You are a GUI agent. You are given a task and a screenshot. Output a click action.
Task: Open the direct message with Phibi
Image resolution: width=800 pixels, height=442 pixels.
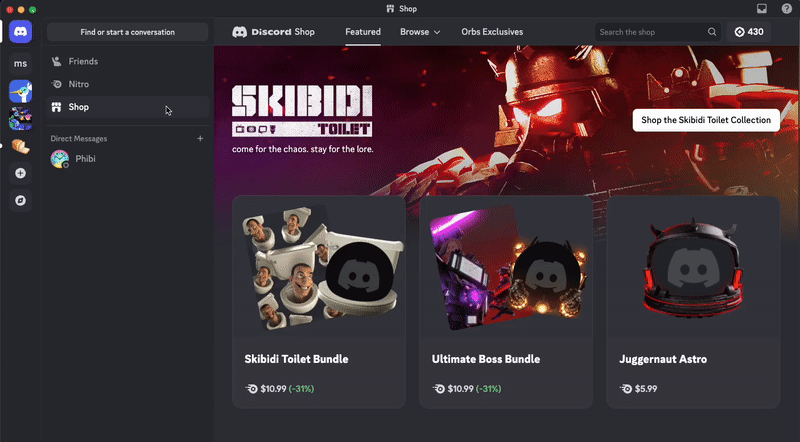coord(128,159)
